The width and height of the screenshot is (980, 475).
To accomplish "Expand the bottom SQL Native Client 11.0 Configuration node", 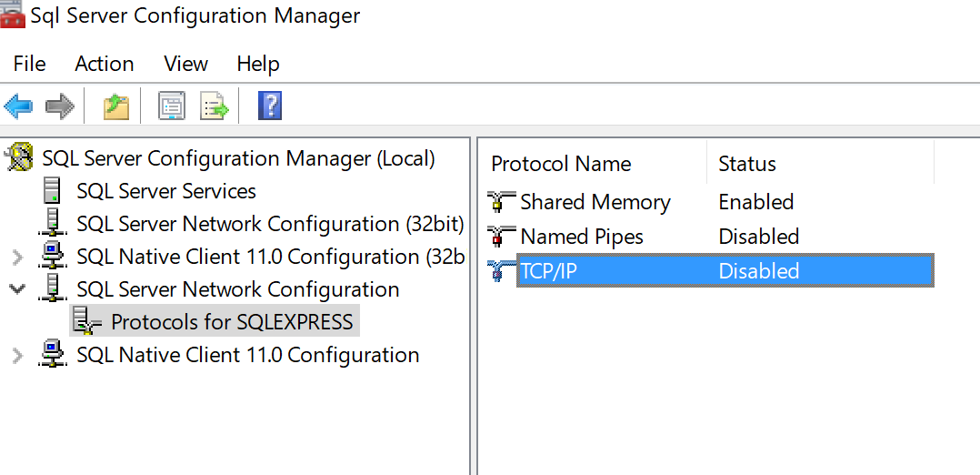I will pyautogui.click(x=17, y=356).
